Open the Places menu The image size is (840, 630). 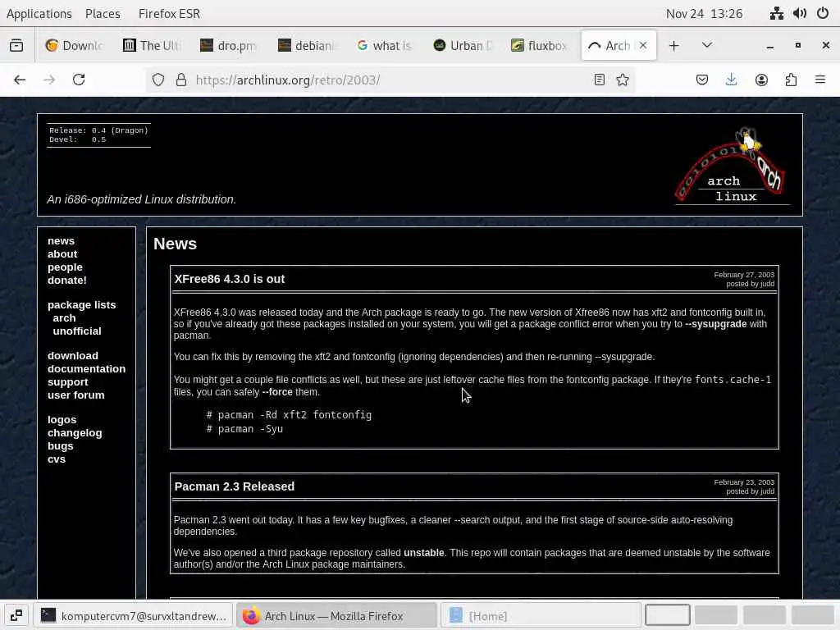[x=103, y=13]
